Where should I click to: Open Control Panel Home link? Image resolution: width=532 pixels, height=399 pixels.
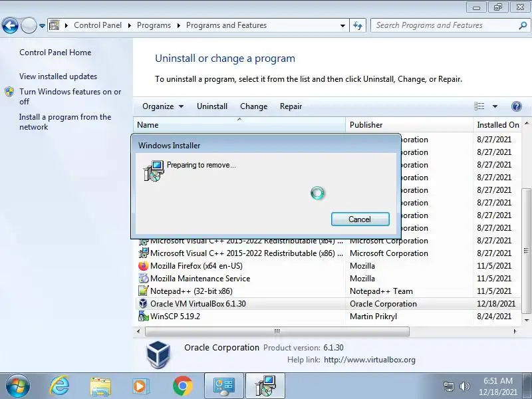click(x=55, y=53)
